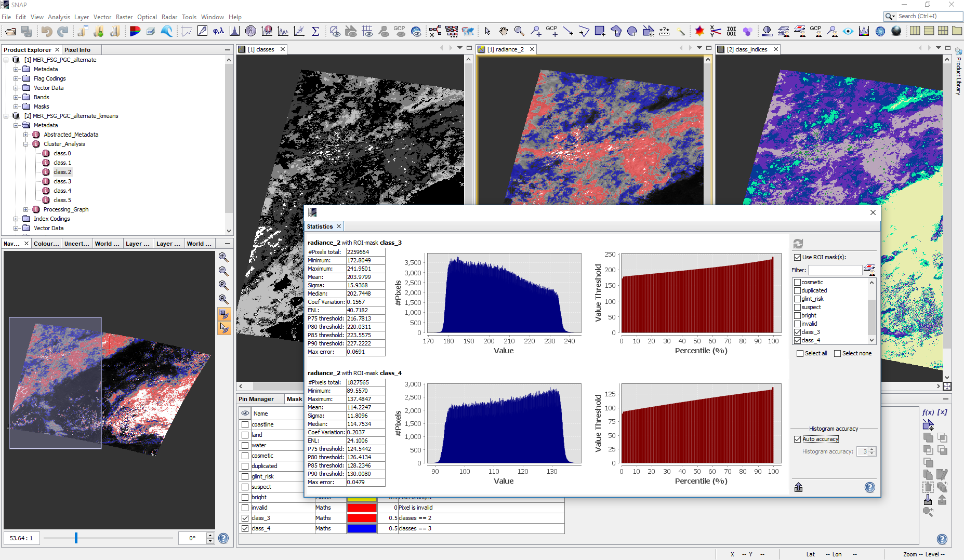The image size is (964, 560).
Task: Switch to Pixel Info tab
Action: (77, 50)
